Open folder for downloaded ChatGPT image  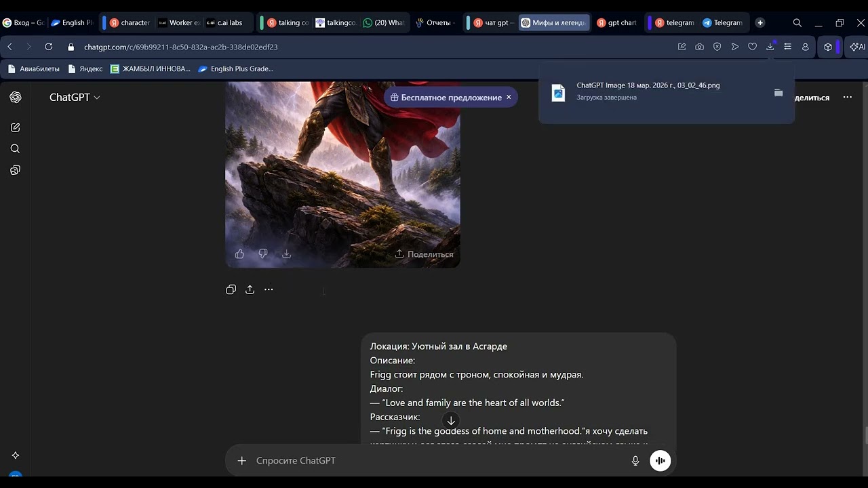[778, 92]
